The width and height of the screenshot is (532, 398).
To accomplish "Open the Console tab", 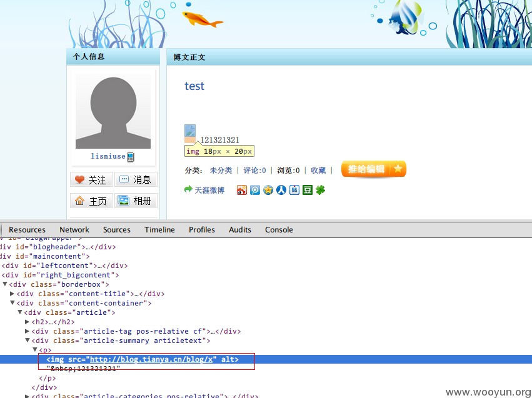I will point(279,230).
